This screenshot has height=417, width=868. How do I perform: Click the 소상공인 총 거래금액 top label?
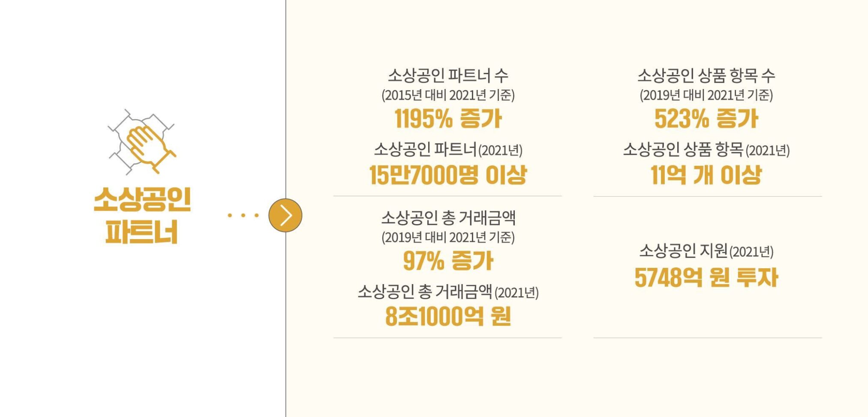pos(448,218)
